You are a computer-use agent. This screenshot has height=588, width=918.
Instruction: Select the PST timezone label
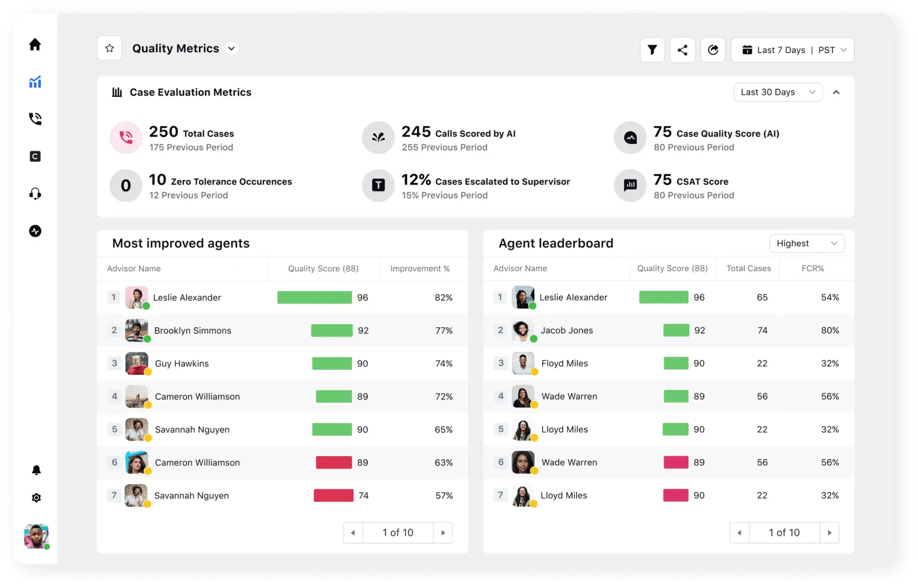tap(827, 50)
